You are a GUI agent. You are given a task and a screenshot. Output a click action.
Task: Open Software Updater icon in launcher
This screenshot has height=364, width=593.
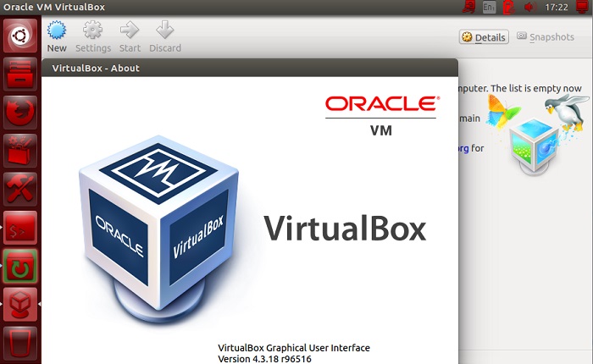point(20,267)
